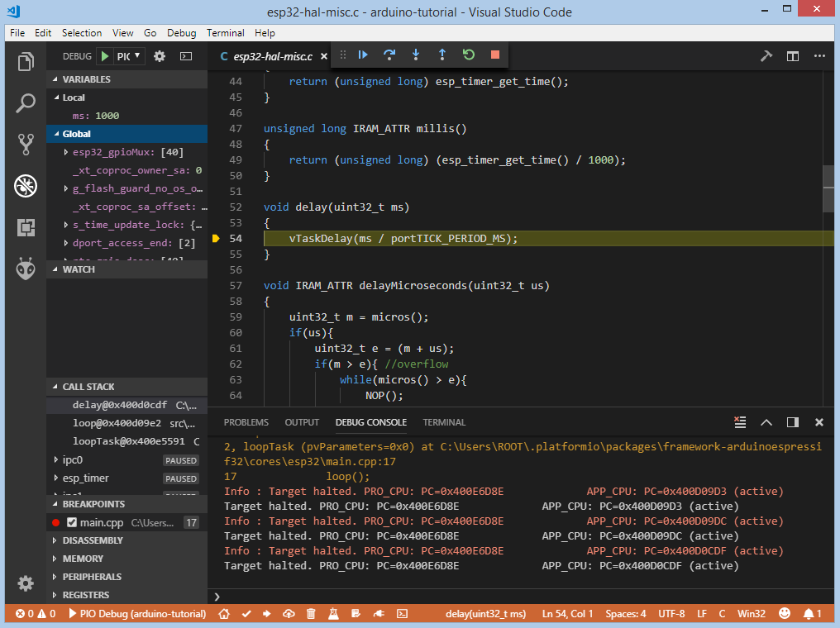This screenshot has width=840, height=628.
Task: Click PIO Debug (arduino-tutorial) in status bar
Action: pyautogui.click(x=138, y=614)
